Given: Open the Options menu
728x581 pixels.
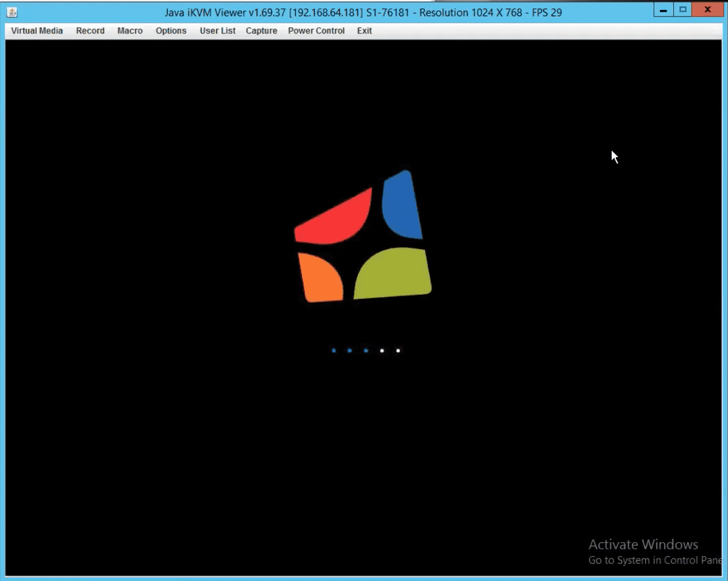Looking at the screenshot, I should [x=171, y=30].
